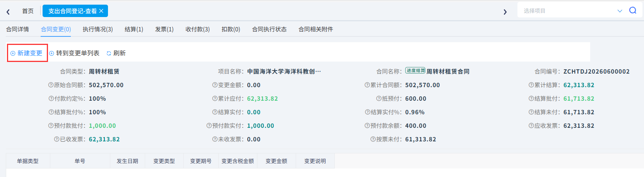This screenshot has width=644, height=177.
Task: Click help icon beside 累计结算
Action: (531, 85)
